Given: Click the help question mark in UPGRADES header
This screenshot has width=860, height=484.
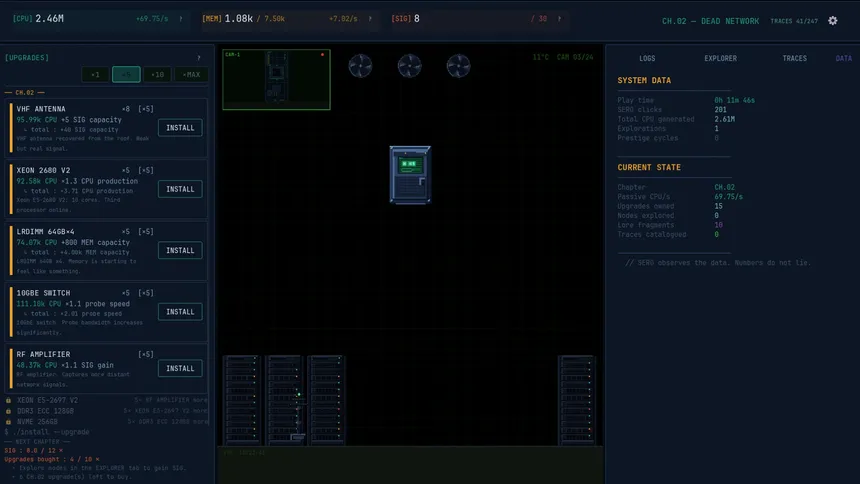Looking at the screenshot, I should pyautogui.click(x=199, y=58).
